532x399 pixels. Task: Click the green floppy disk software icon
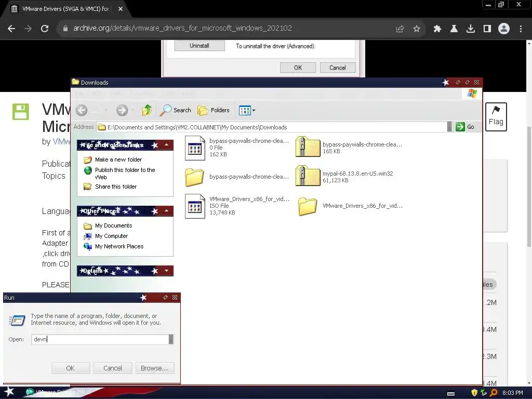(x=21, y=112)
